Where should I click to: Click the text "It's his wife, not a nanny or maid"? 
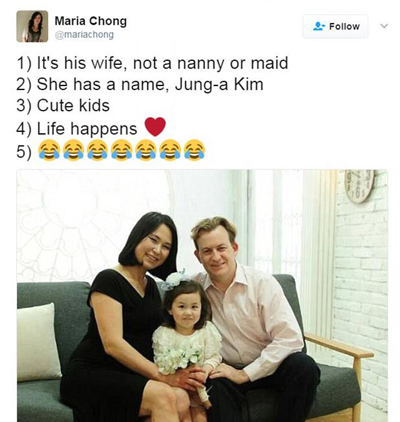(162, 63)
